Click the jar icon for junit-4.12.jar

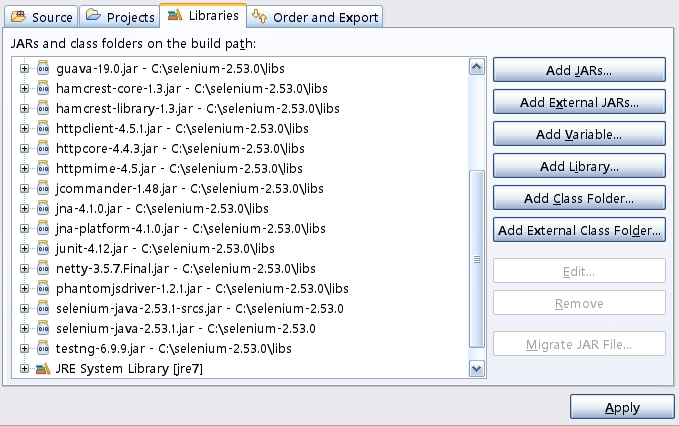point(43,248)
